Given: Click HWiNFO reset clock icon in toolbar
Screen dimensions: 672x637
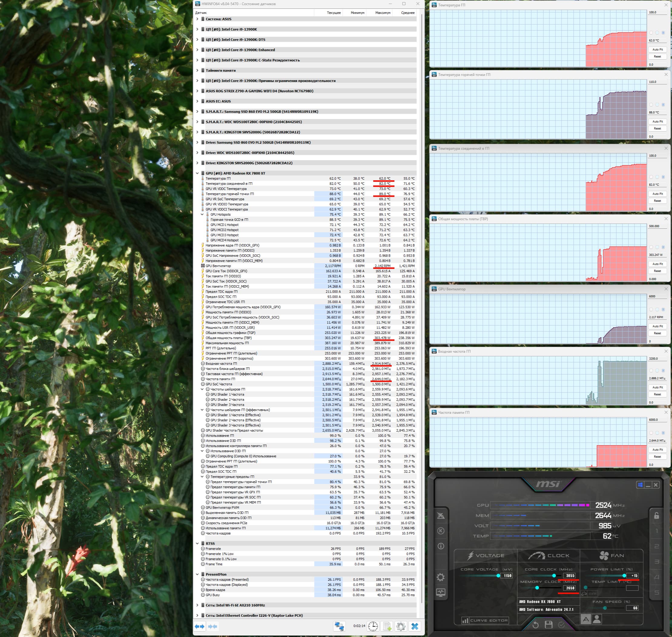Looking at the screenshot, I should pyautogui.click(x=373, y=626).
